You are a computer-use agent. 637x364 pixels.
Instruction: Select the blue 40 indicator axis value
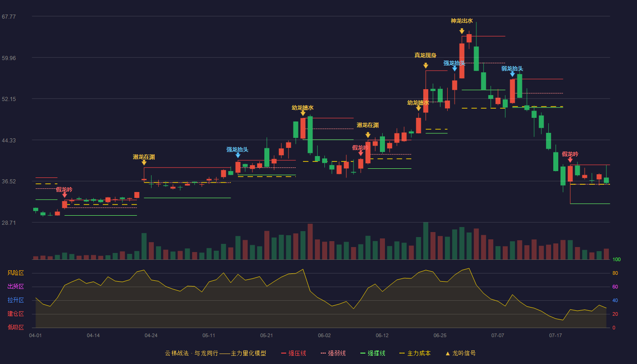(615, 300)
